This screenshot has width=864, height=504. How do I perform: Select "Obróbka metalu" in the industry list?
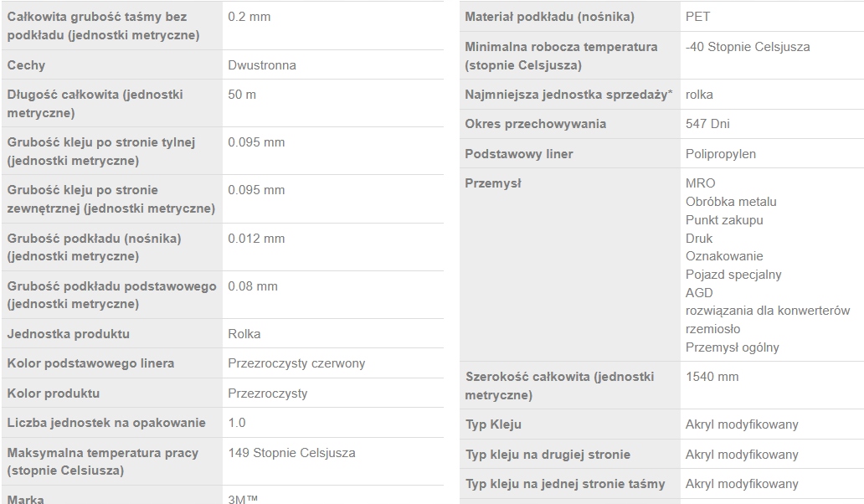[x=731, y=202]
